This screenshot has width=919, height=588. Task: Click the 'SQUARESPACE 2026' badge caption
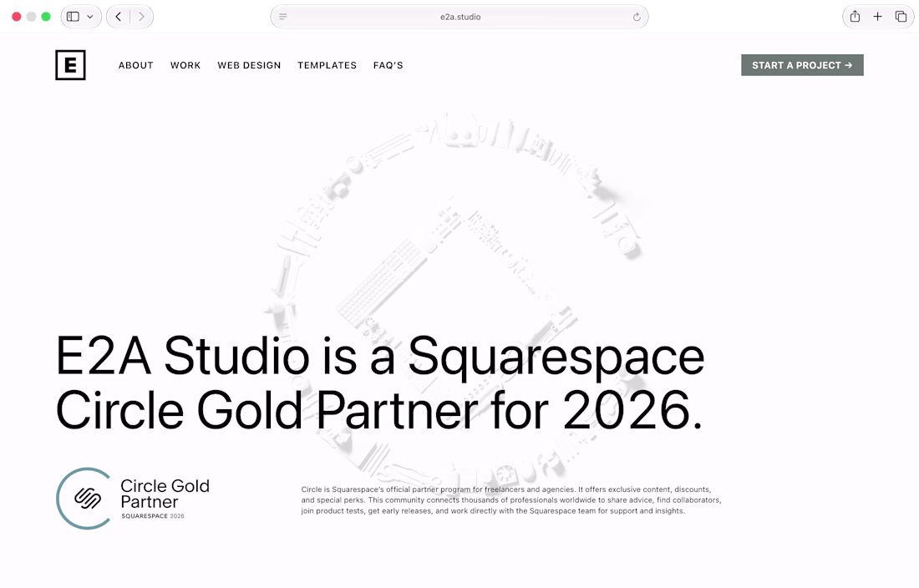(153, 516)
